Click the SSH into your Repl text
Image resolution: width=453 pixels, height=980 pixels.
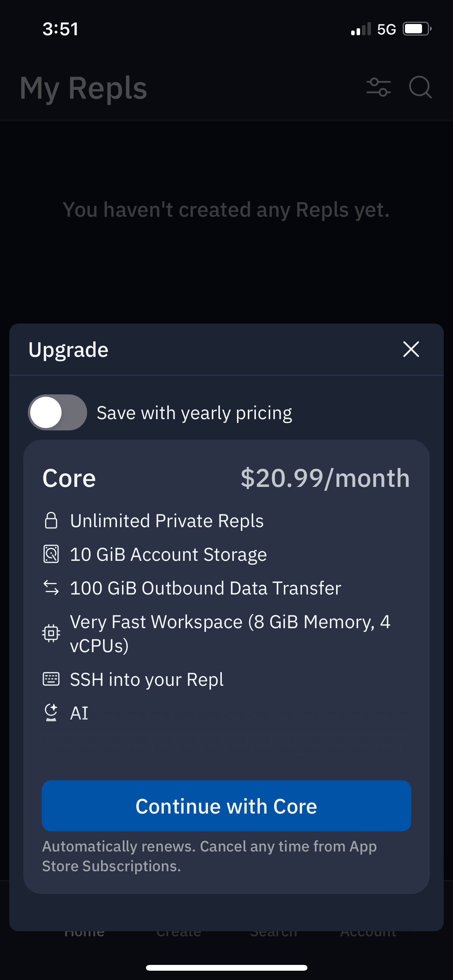point(147,679)
